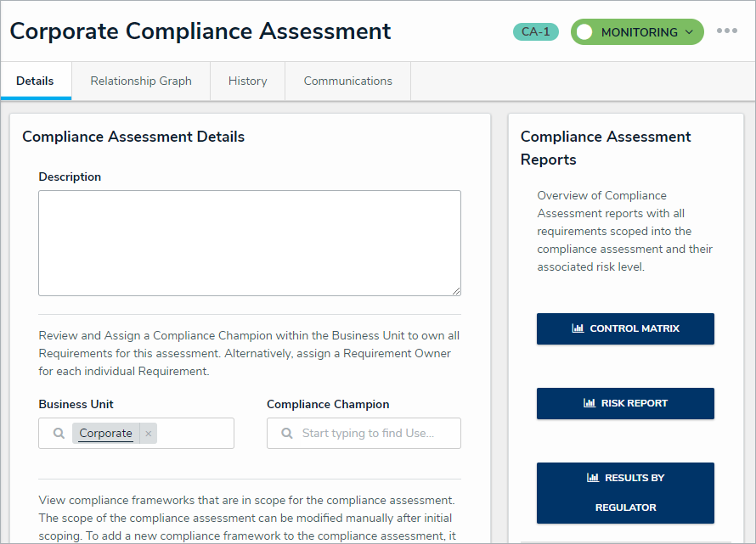Image resolution: width=756 pixels, height=544 pixels.
Task: Click the Compliance Champion search magnifier icon
Action: (x=287, y=434)
